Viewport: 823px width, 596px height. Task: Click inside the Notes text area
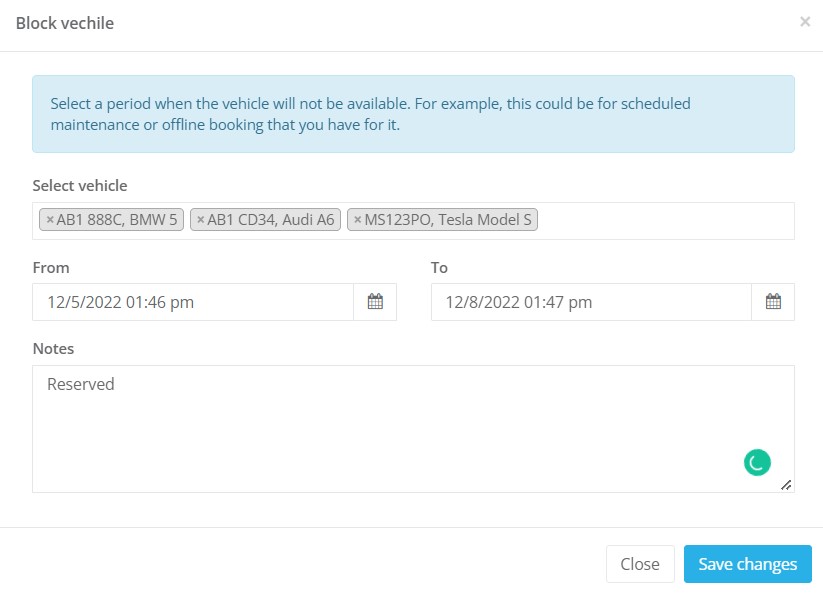click(x=413, y=429)
